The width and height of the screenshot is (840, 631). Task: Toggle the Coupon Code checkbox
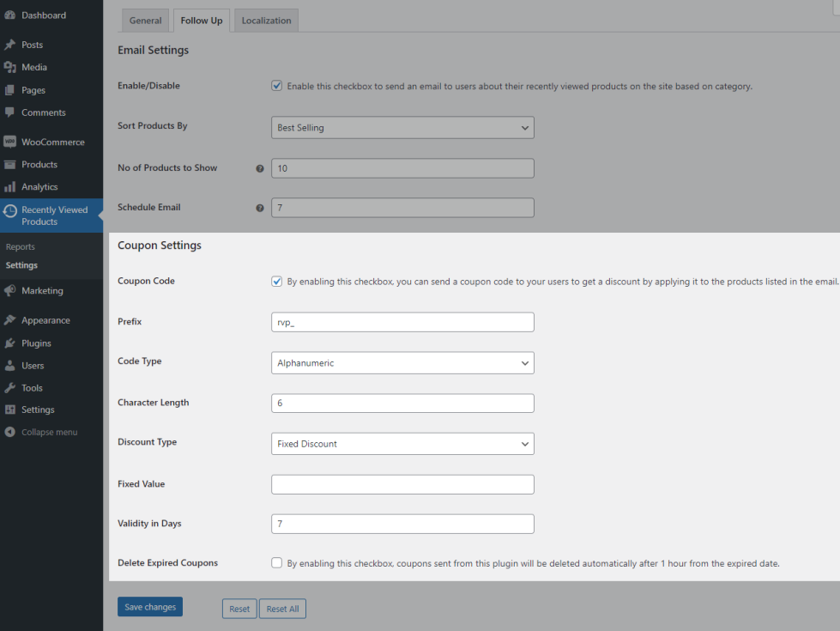[x=276, y=281]
